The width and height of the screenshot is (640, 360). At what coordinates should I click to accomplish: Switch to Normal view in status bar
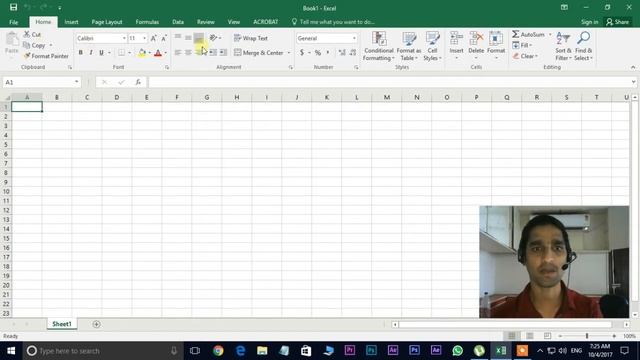[x=512, y=336]
